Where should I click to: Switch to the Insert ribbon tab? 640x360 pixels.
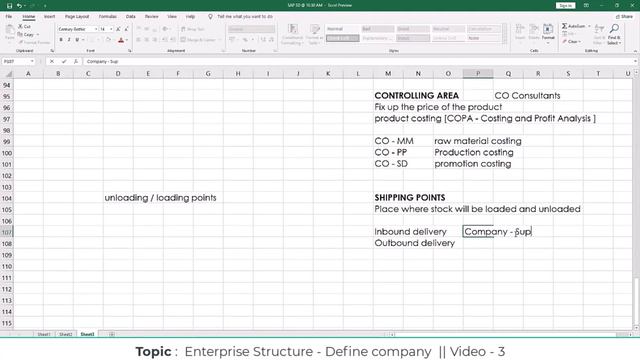pyautogui.click(x=49, y=17)
